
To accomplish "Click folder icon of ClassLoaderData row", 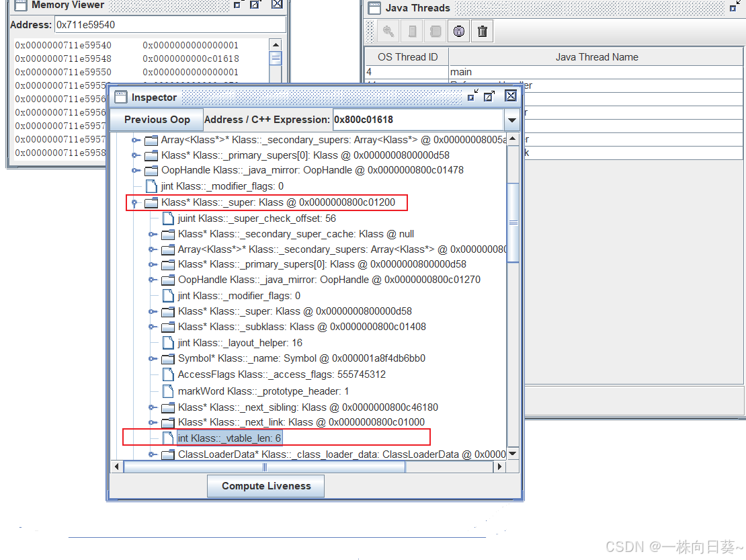I will (168, 455).
